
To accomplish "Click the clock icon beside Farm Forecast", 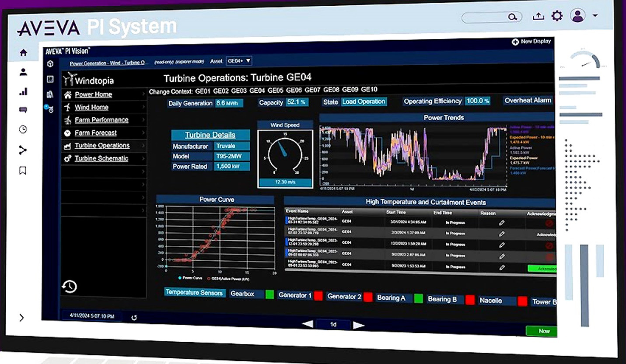I will (x=67, y=133).
